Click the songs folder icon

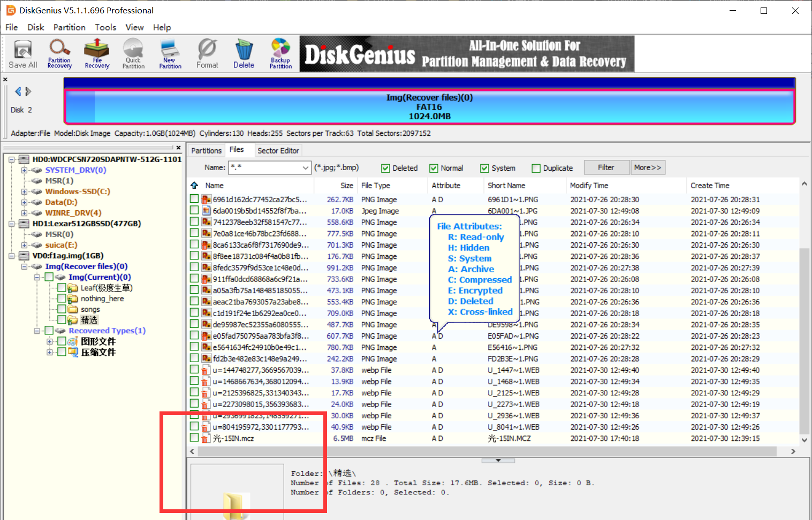click(x=73, y=309)
